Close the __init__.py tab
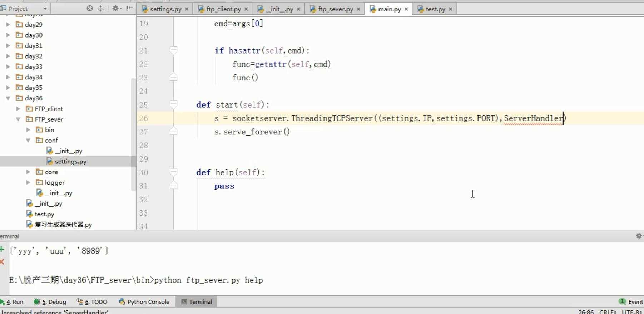 298,9
